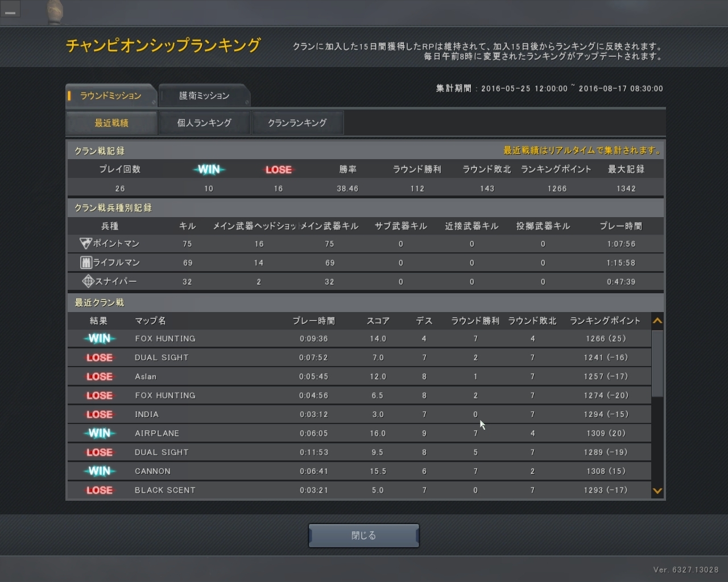
Task: Show the クランランキング sub-tab
Action: click(x=297, y=123)
